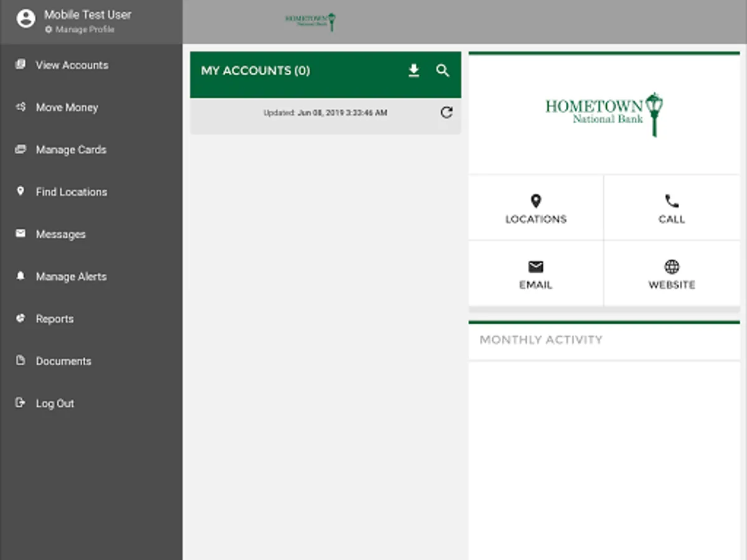747x560 pixels.
Task: Open View Accounts menu item
Action: click(x=72, y=65)
